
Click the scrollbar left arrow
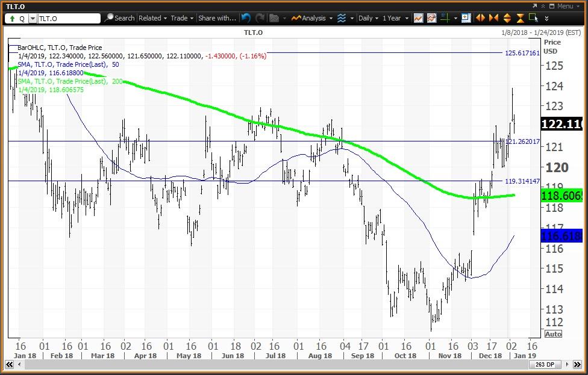click(19, 365)
